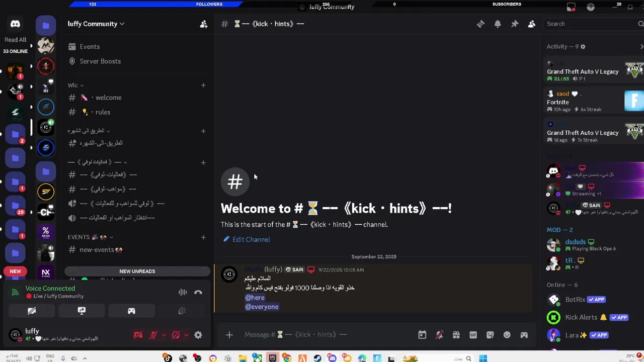Screen dimensions: 644x362
Task: Collapse the الطريق الى الشهره category
Action: click(x=89, y=131)
